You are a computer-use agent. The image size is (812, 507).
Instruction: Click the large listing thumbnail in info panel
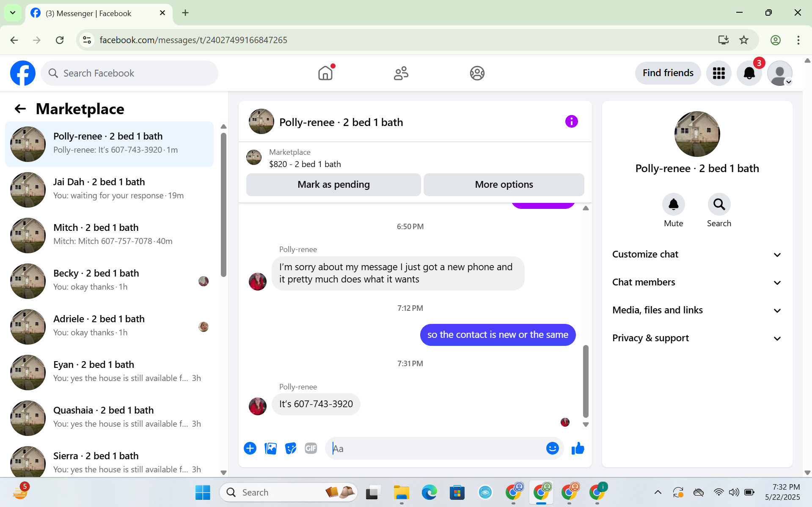(x=697, y=134)
